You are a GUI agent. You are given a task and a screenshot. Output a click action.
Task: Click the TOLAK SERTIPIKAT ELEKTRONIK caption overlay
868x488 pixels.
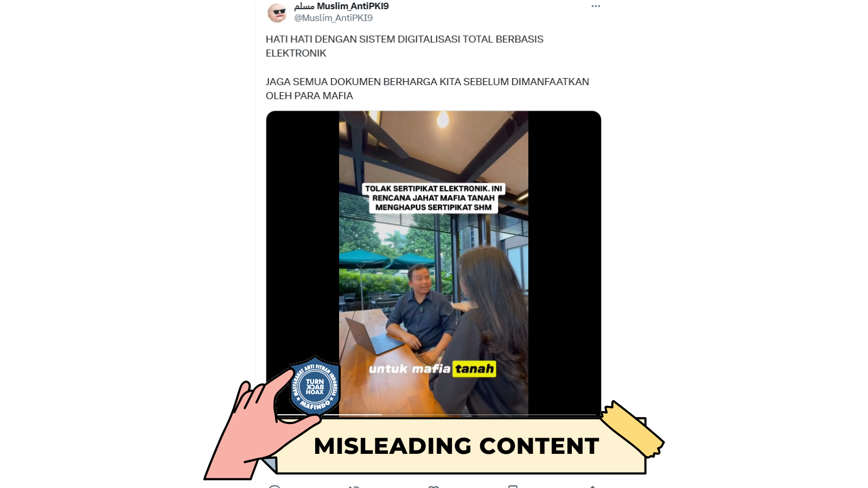tap(433, 198)
